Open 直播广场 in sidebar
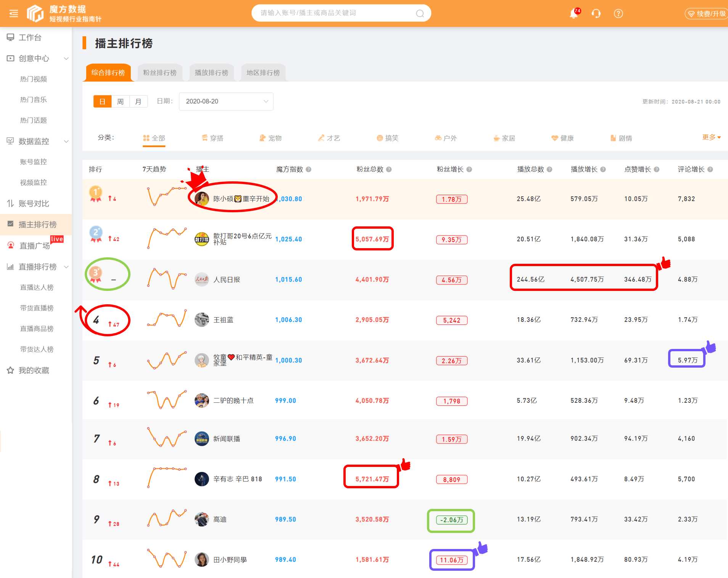The width and height of the screenshot is (728, 578). pyautogui.click(x=34, y=245)
